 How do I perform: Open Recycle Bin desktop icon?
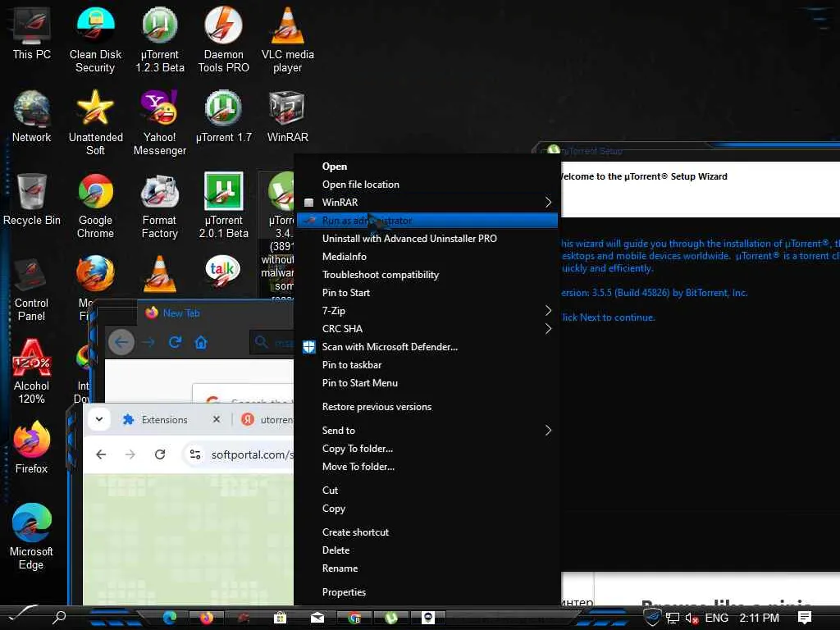32,200
